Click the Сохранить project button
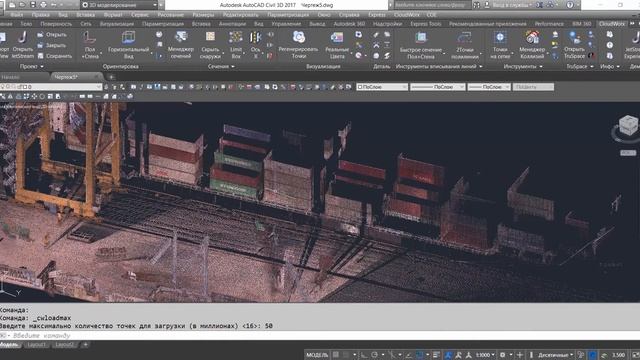Screen dimensions: 640x360 tap(55, 56)
